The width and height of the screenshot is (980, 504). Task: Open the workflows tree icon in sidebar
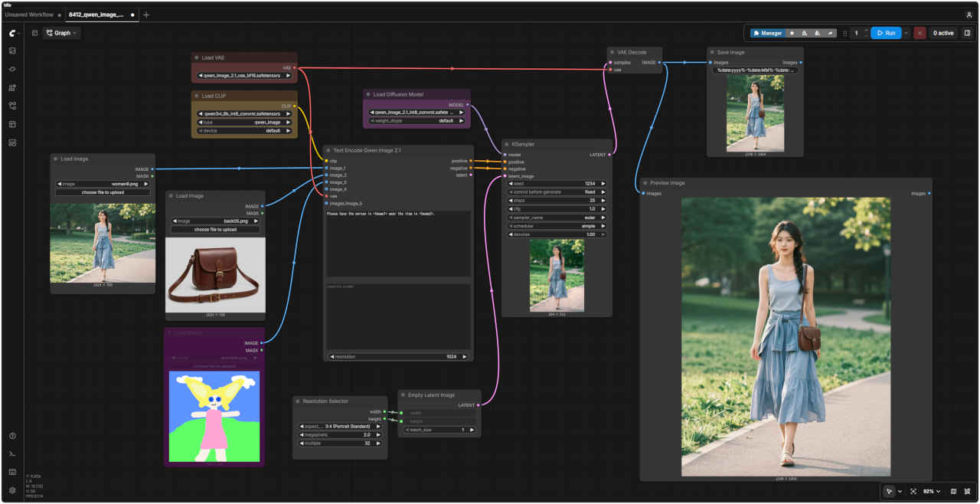click(12, 106)
